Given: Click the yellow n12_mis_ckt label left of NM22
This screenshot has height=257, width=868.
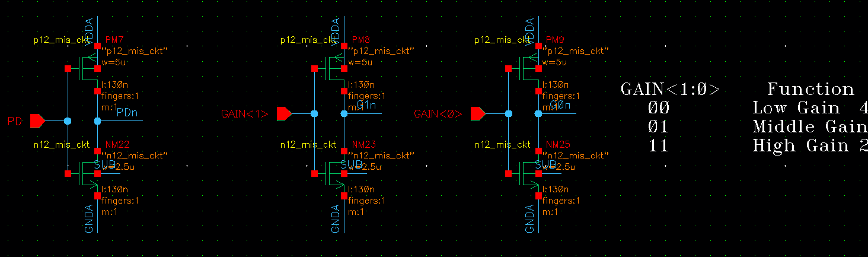Looking at the screenshot, I should click(x=62, y=144).
